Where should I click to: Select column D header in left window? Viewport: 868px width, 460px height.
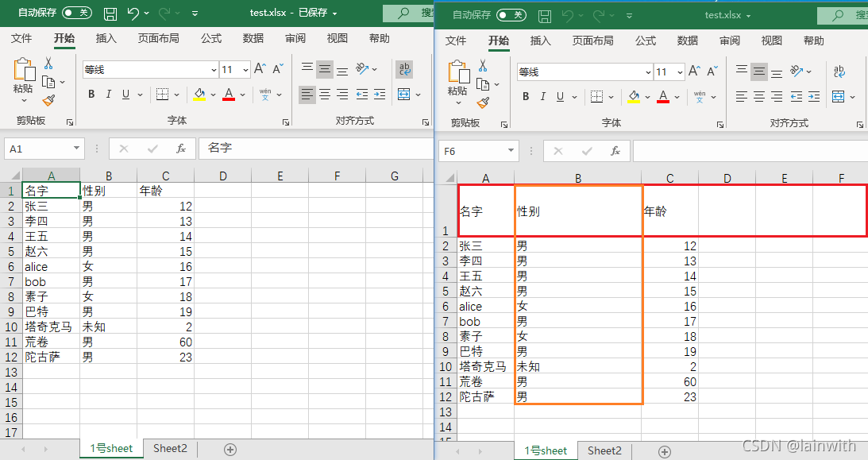(x=222, y=176)
